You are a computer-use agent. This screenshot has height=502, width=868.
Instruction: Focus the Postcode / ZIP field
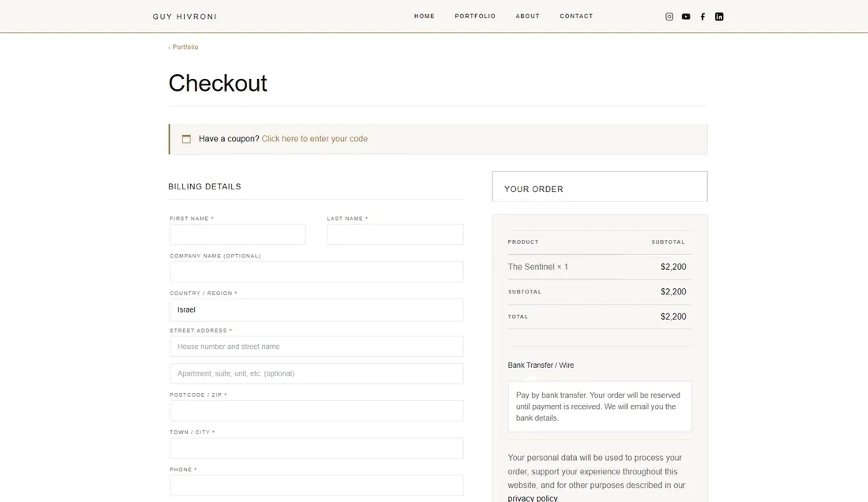316,410
